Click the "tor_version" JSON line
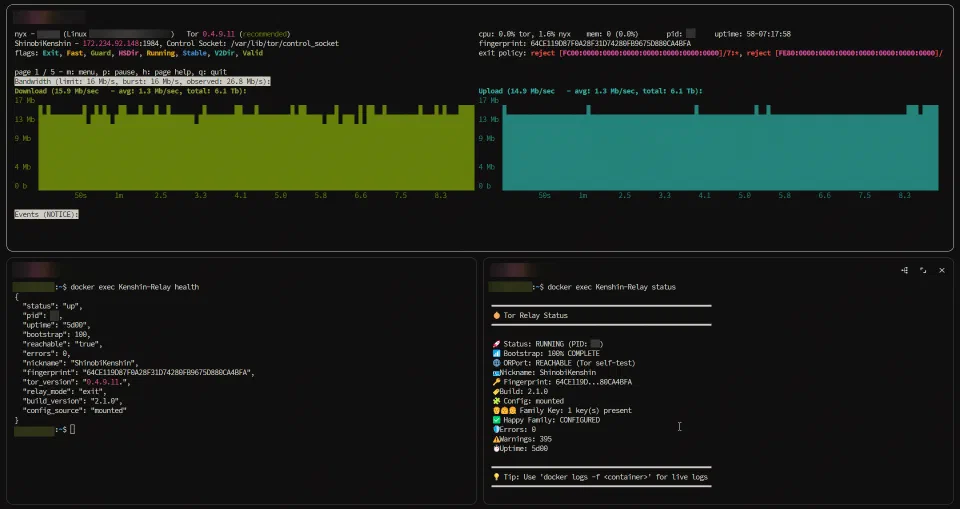 click(x=77, y=382)
